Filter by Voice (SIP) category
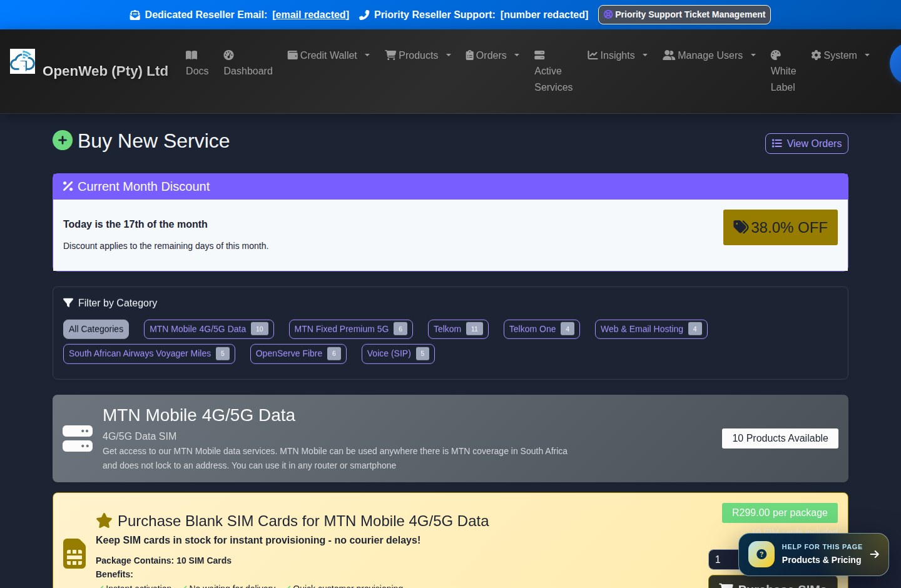This screenshot has height=588, width=901. (x=398, y=353)
